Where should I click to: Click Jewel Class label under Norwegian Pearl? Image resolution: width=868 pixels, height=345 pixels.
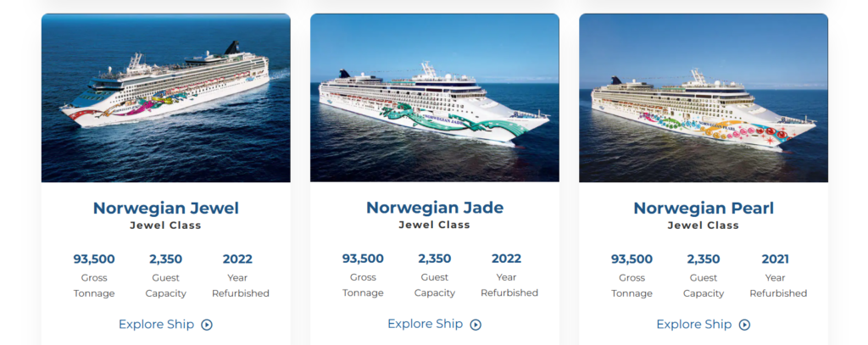[x=704, y=225]
